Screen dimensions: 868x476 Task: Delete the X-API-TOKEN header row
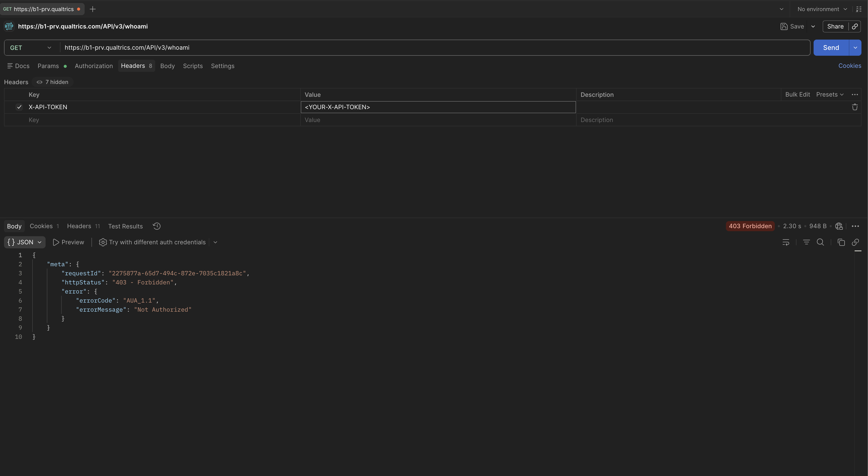[x=855, y=107]
